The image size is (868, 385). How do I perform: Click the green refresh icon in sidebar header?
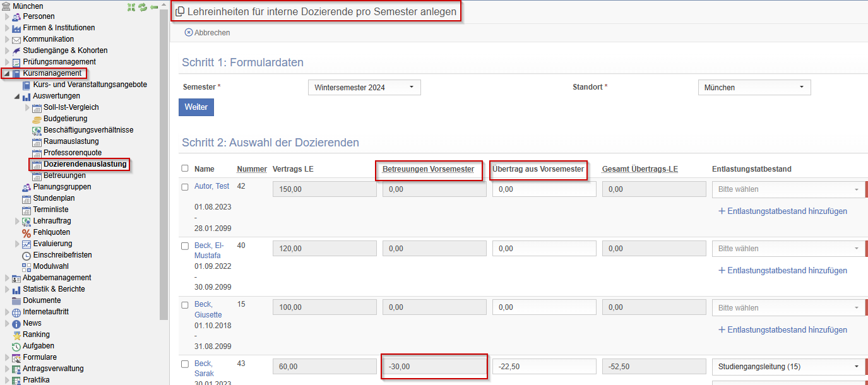pos(143,7)
